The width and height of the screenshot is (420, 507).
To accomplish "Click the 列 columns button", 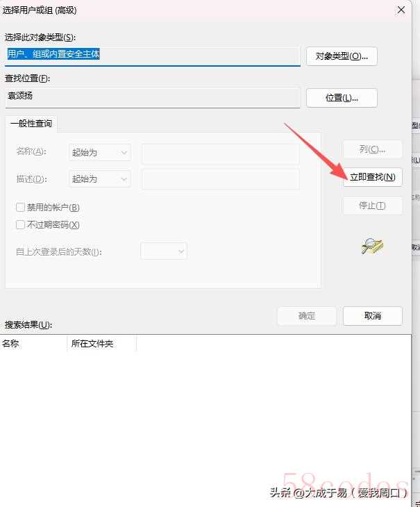I will point(373,149).
